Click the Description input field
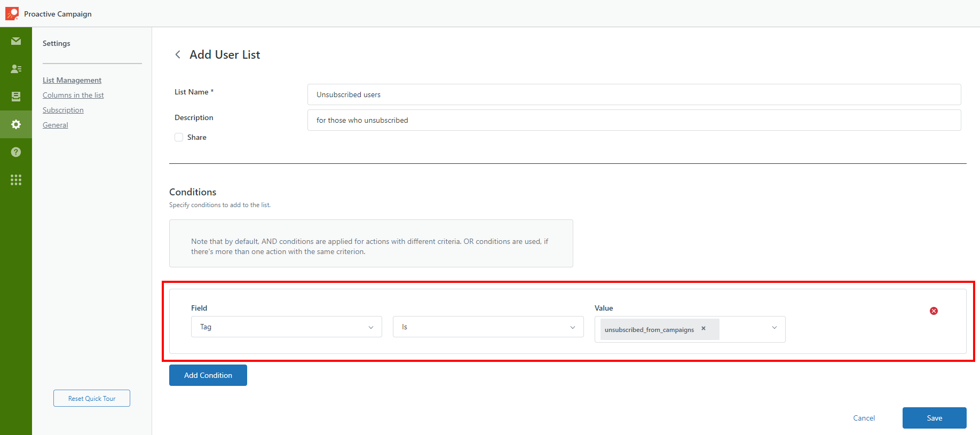The height and width of the screenshot is (435, 980). 634,120
